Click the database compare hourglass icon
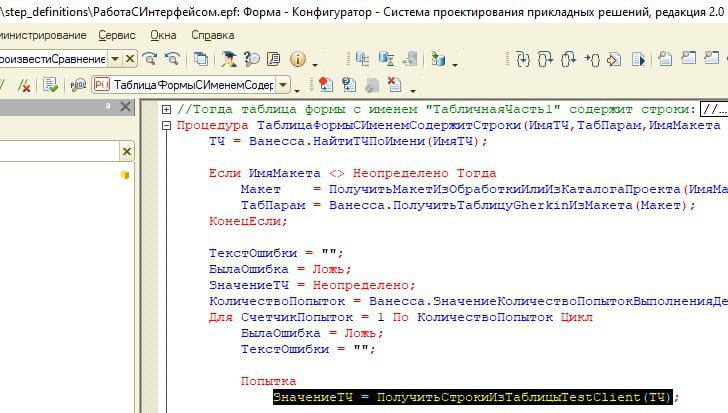728x413 pixels. click(x=386, y=59)
